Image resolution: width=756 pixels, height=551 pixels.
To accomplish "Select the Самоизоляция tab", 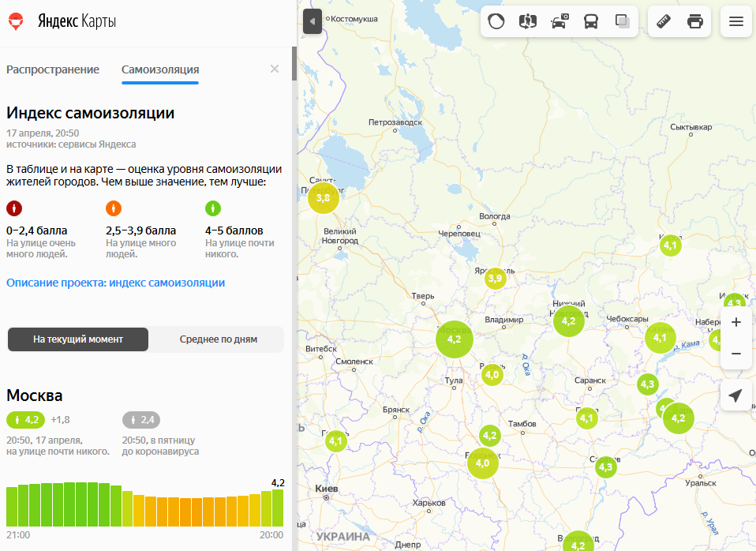I will [160, 69].
